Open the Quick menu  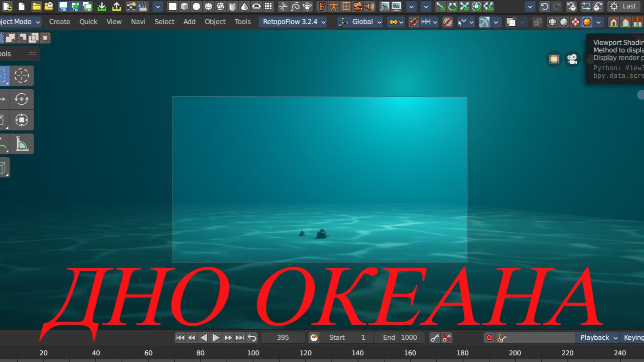[x=89, y=22]
